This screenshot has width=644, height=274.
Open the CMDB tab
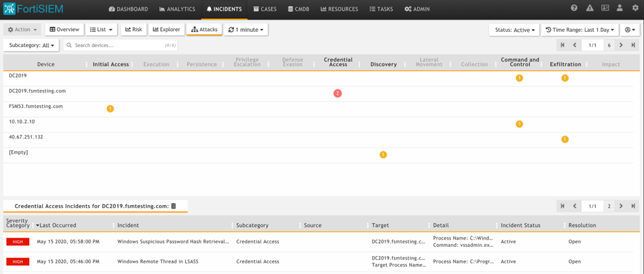click(299, 9)
